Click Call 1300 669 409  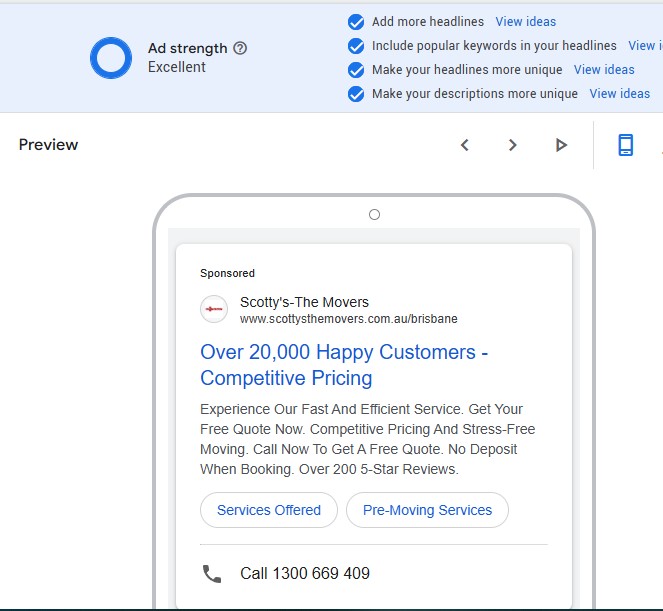click(305, 573)
